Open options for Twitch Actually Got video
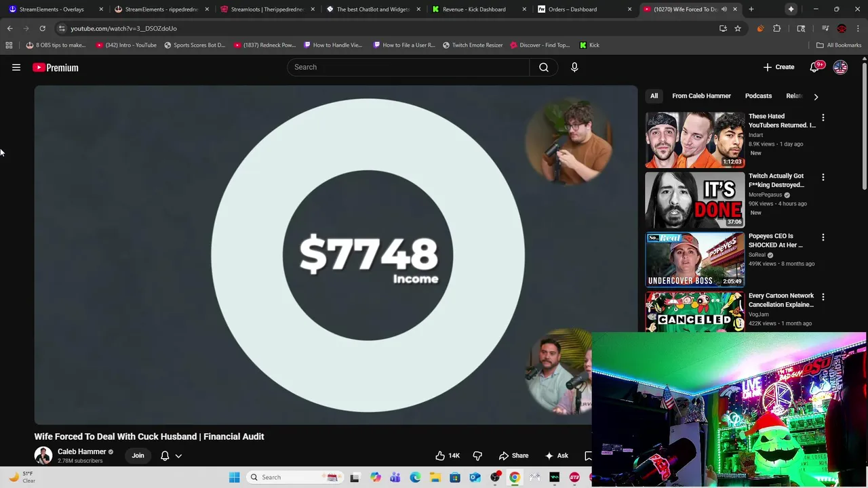This screenshot has height=488, width=868. (x=823, y=177)
